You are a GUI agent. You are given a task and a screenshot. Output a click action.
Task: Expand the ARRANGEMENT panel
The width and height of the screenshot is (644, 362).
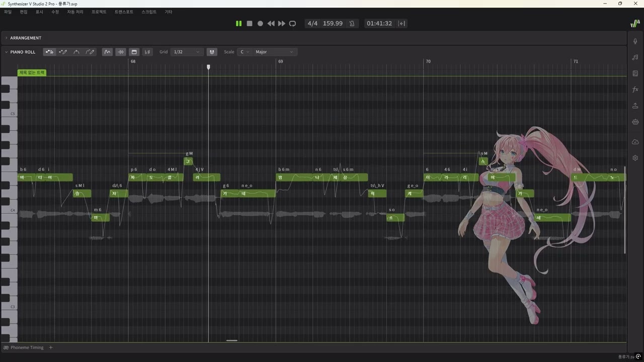pos(7,38)
